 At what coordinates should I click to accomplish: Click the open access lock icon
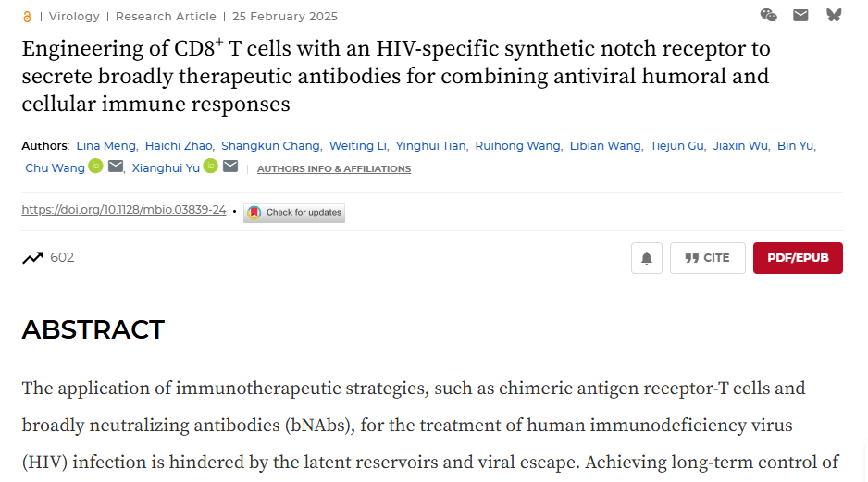click(27, 18)
